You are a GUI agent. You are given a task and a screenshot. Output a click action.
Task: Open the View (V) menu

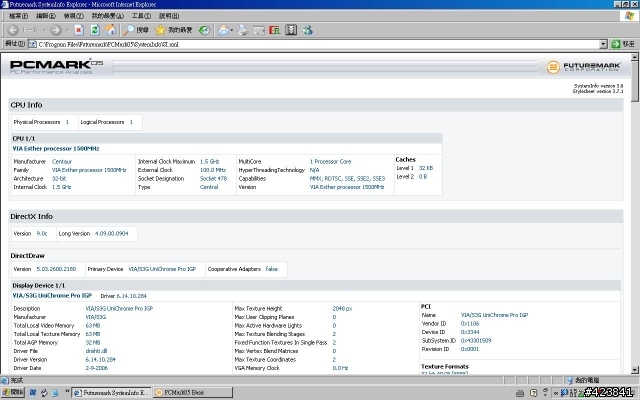(x=73, y=16)
